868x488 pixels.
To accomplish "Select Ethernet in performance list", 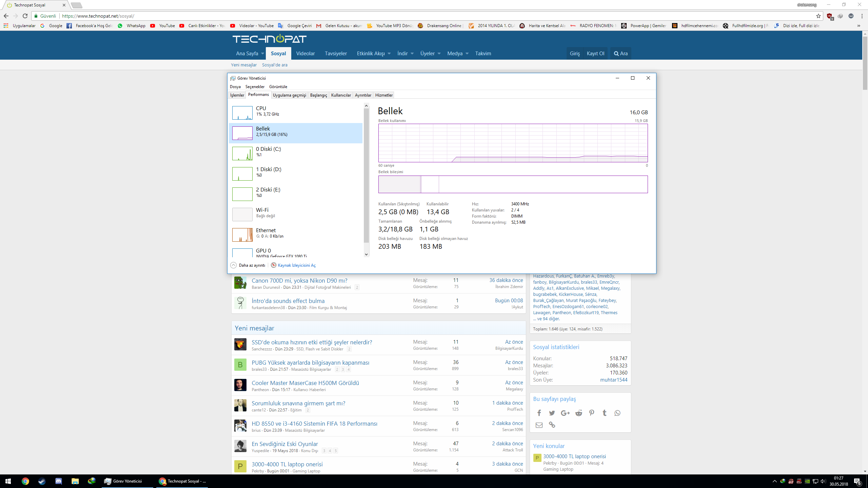I will click(296, 235).
